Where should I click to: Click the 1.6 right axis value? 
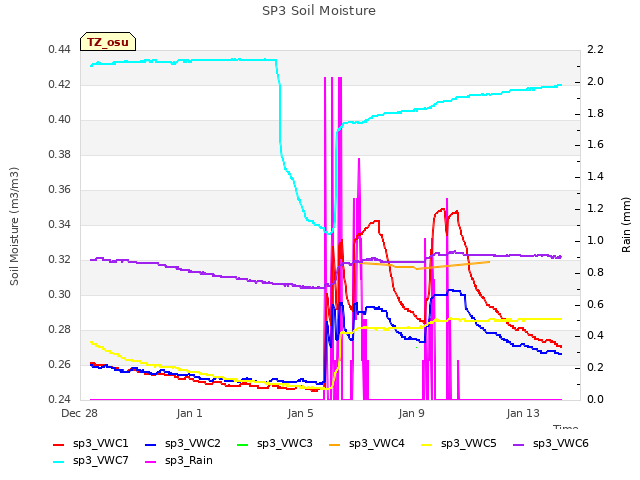coord(595,144)
